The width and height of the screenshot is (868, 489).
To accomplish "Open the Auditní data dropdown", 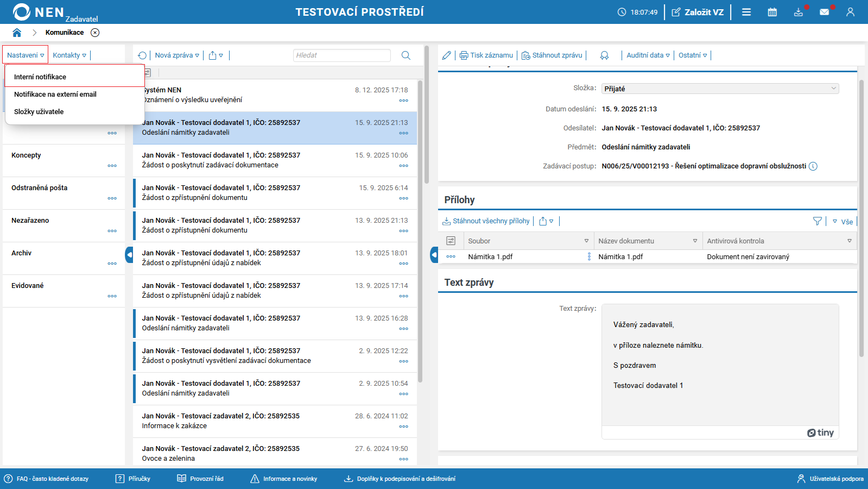I will tap(648, 55).
